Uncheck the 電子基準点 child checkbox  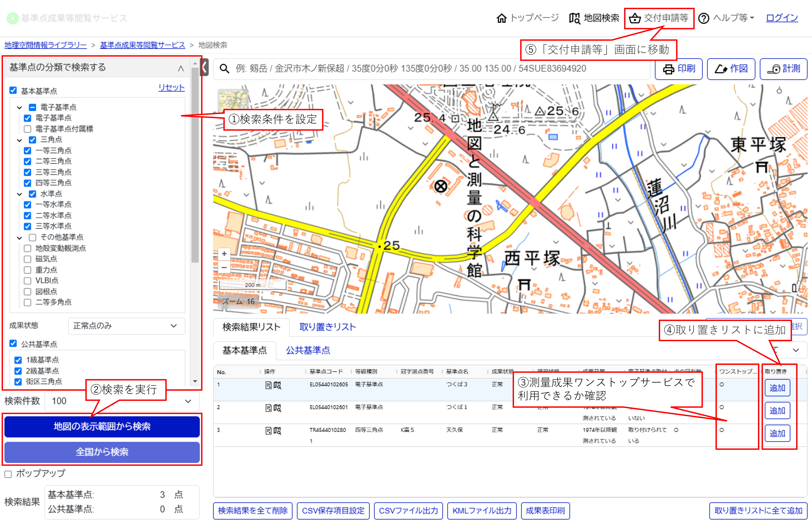click(28, 118)
